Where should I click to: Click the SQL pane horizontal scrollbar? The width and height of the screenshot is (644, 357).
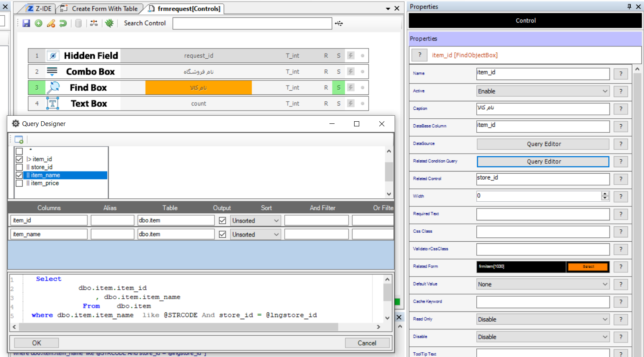pyautogui.click(x=179, y=327)
